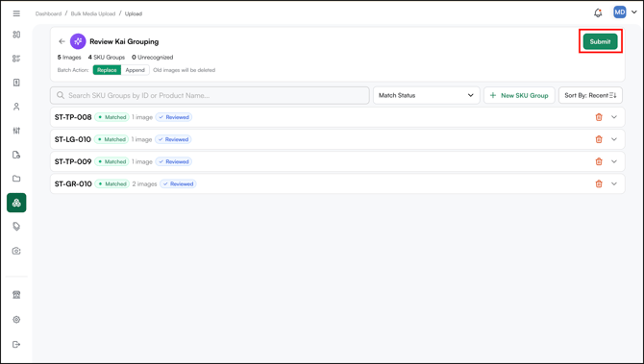The height and width of the screenshot is (364, 644).
Task: Open the dashboard icon in sidebar
Action: (x=16, y=35)
